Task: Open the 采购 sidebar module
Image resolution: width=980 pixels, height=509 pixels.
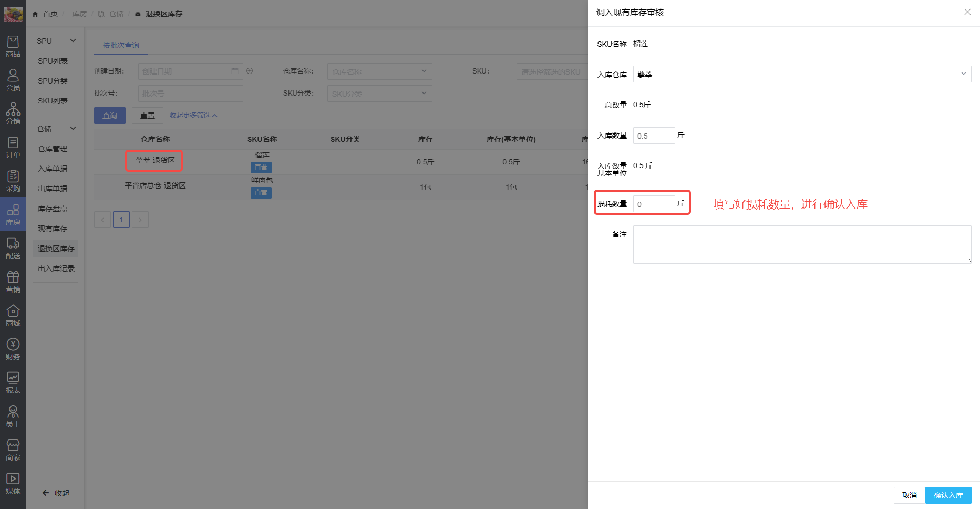Action: pos(13,181)
